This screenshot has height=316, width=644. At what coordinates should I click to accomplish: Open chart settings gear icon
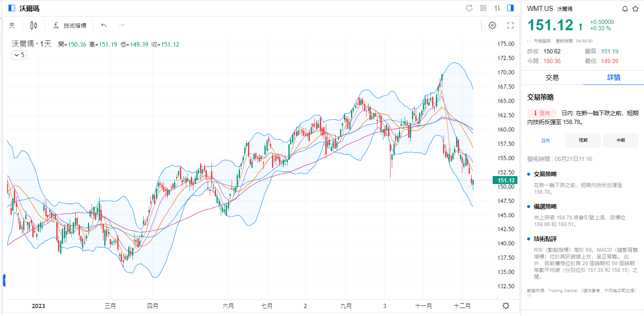492,26
